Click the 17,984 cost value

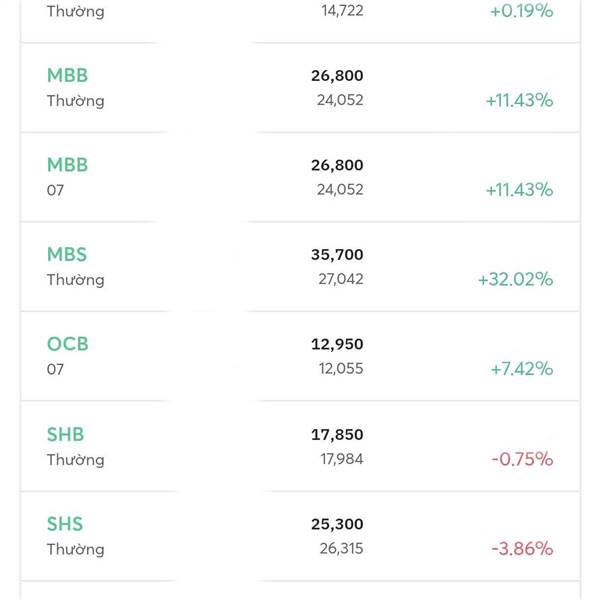(342, 459)
